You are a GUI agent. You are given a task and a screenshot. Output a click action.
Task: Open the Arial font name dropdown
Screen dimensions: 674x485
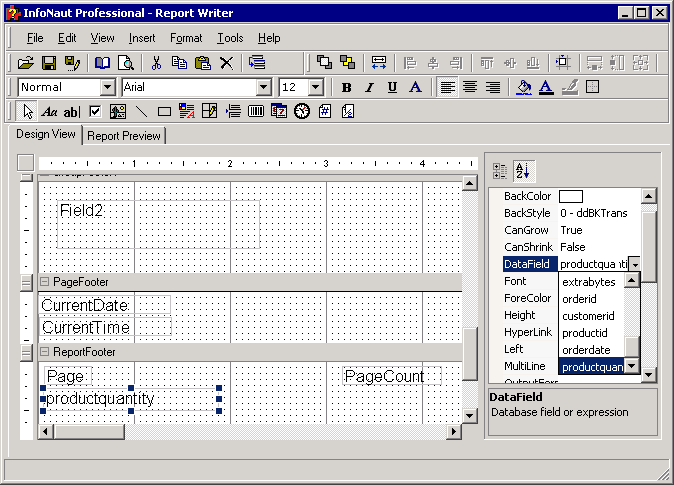(264, 87)
